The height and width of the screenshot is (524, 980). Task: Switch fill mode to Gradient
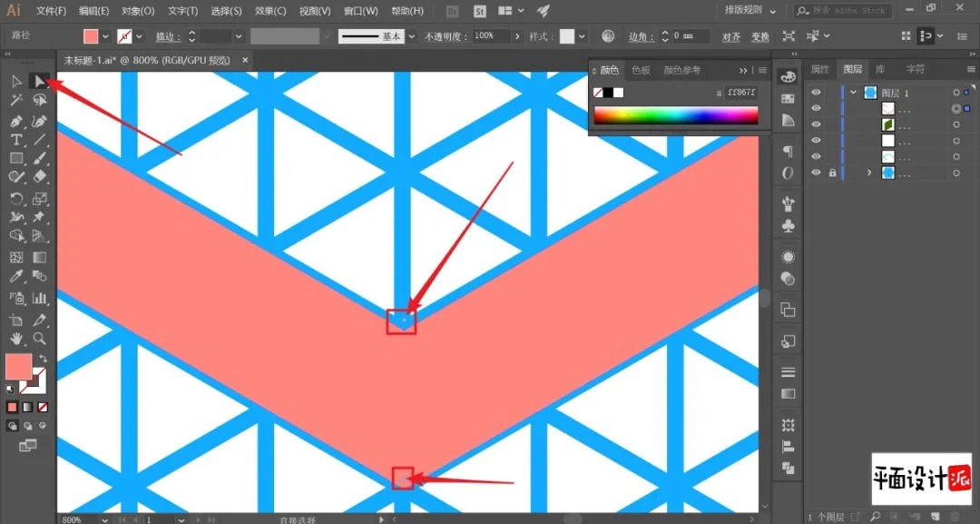(27, 407)
